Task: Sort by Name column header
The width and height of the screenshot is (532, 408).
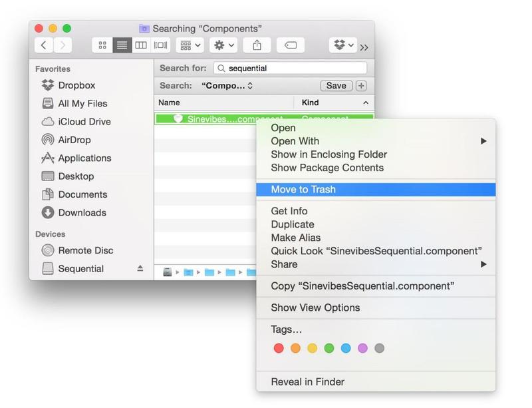Action: pos(224,102)
